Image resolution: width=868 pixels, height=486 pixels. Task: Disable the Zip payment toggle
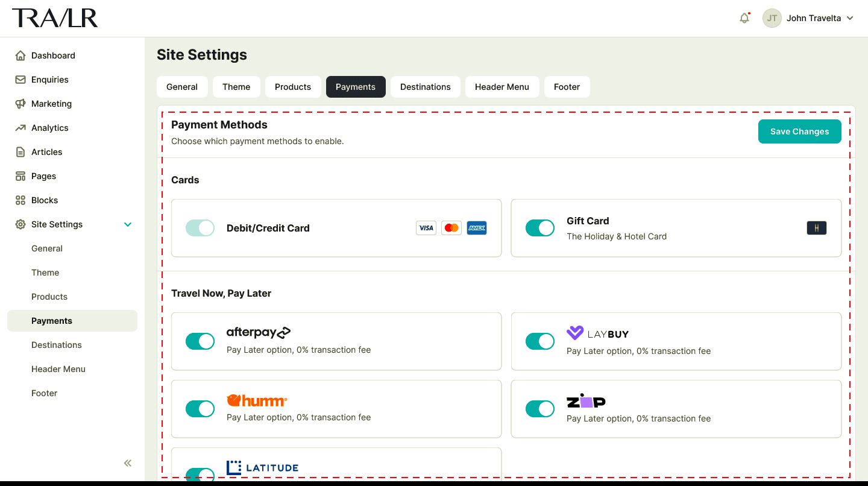[x=540, y=409]
